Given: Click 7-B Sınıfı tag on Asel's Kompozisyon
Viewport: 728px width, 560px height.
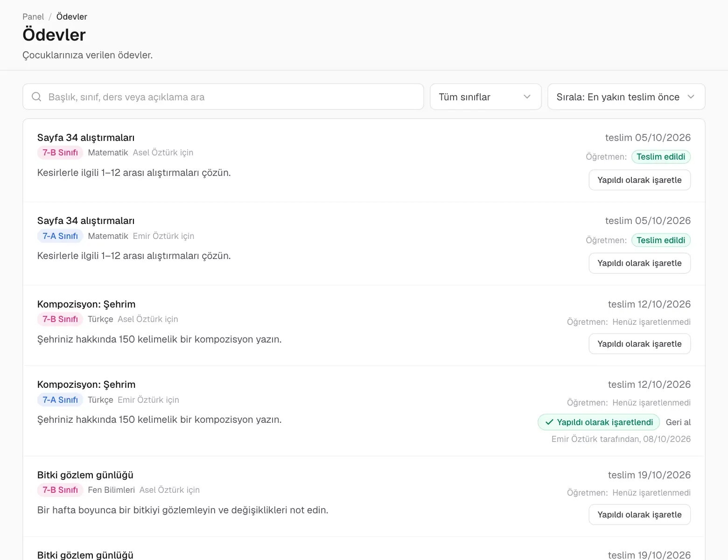Looking at the screenshot, I should point(60,319).
